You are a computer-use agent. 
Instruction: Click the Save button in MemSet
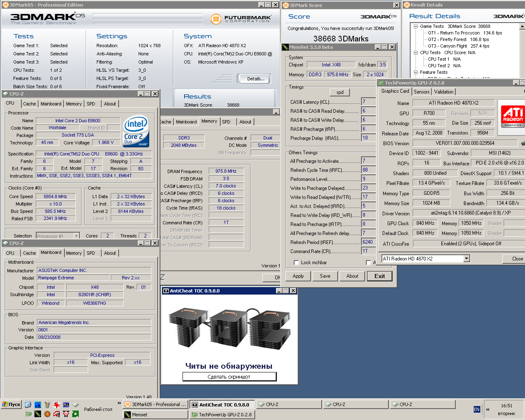[x=325, y=276]
